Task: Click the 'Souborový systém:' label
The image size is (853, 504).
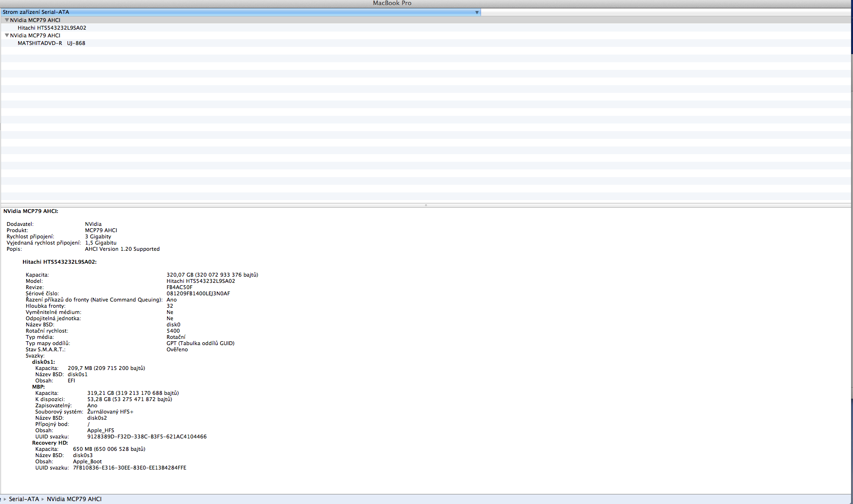Action: click(59, 412)
